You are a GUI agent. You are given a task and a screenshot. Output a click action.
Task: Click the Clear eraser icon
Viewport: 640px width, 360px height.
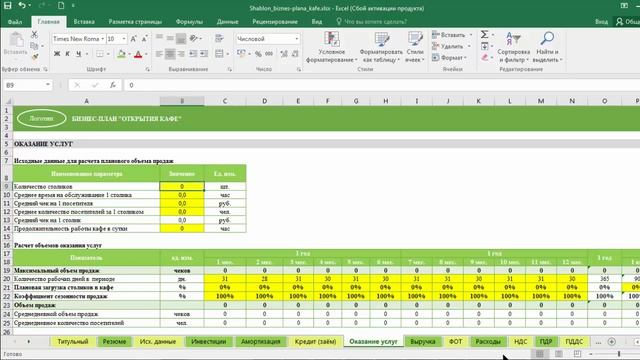coord(484,58)
